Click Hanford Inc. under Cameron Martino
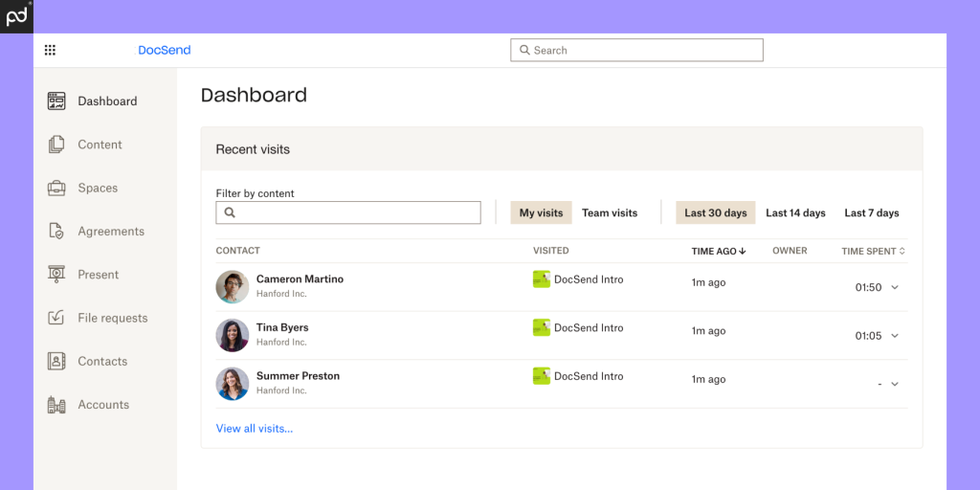Screen dimensions: 980x490 281,294
